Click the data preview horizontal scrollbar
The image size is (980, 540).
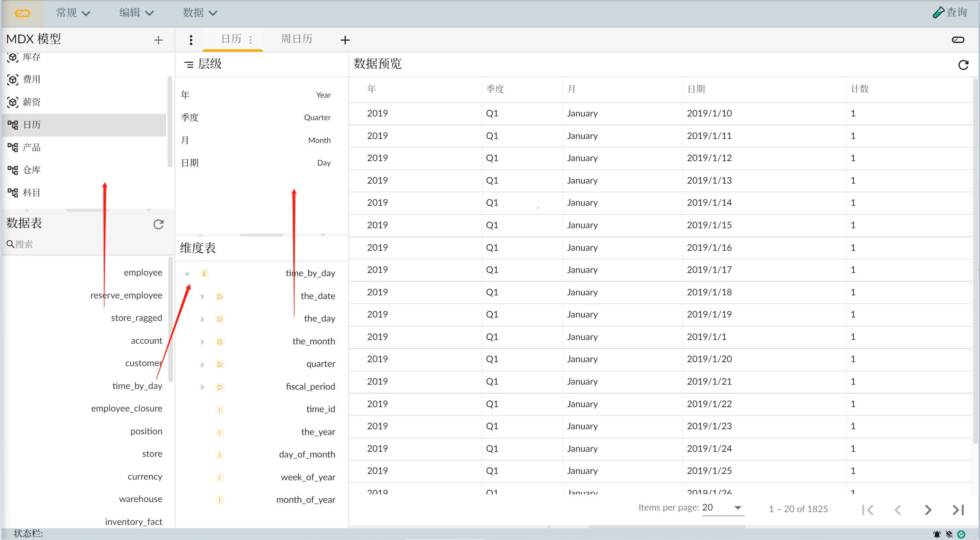click(667, 527)
